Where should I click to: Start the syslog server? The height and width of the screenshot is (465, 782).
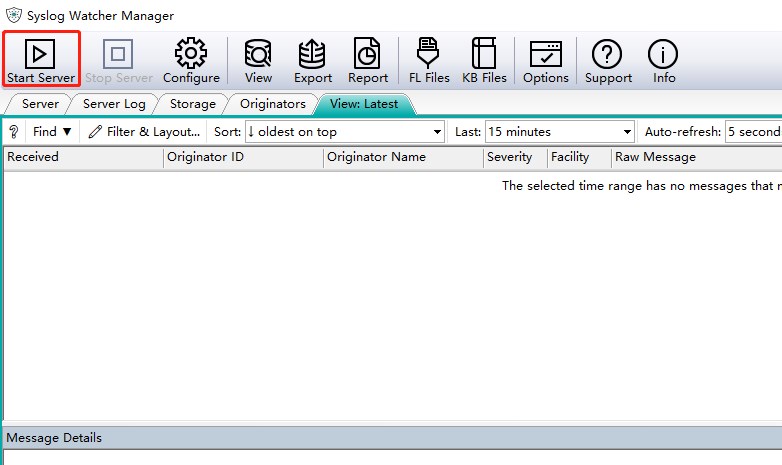41,60
